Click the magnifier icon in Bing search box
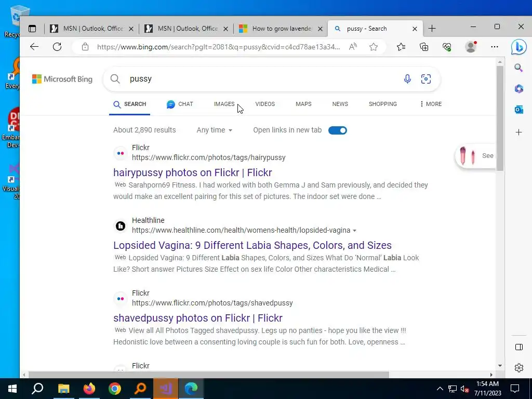 pos(115,79)
